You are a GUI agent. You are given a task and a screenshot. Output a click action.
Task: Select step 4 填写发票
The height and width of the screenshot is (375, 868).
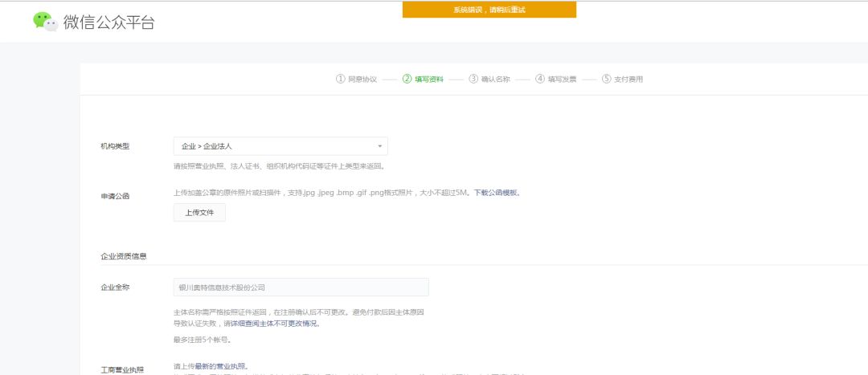556,79
